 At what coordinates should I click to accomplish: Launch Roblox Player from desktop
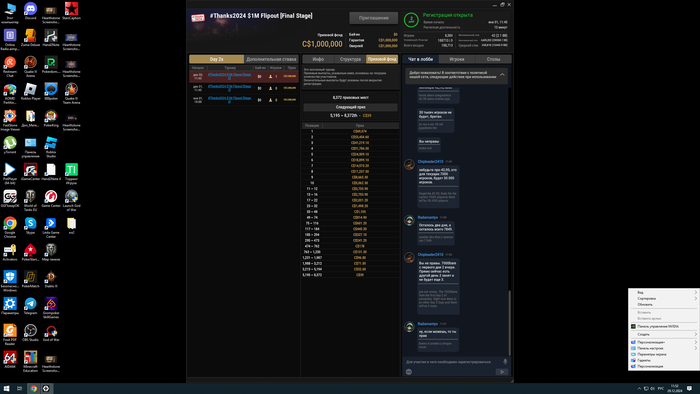(30, 92)
